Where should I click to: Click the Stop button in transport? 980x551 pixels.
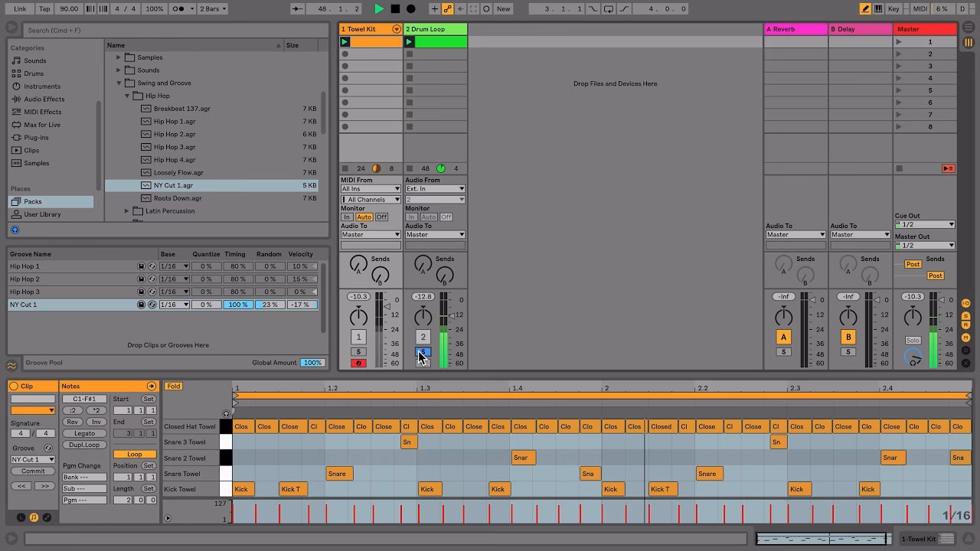(x=395, y=9)
